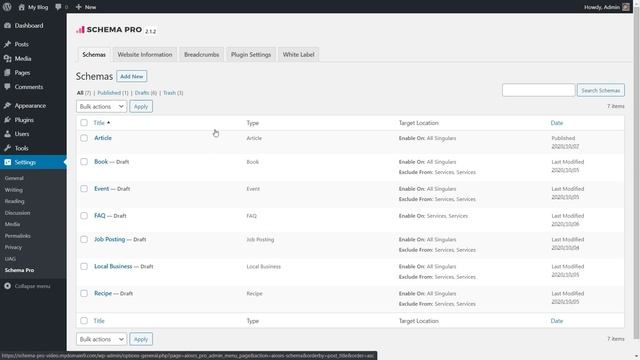Open the Article schema title link
Viewport: 640px width, 360px height.
tap(103, 138)
